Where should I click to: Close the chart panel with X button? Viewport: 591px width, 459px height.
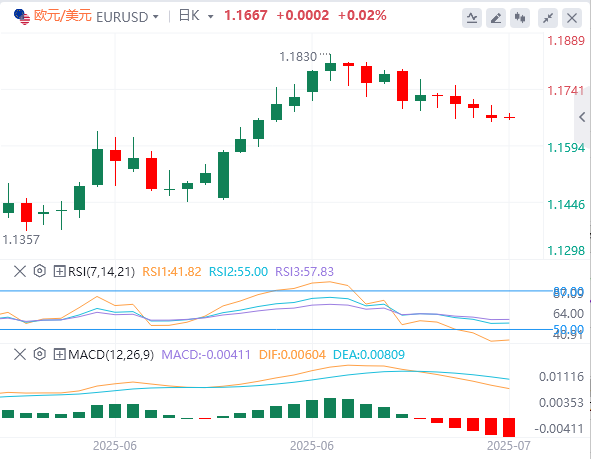pos(572,17)
